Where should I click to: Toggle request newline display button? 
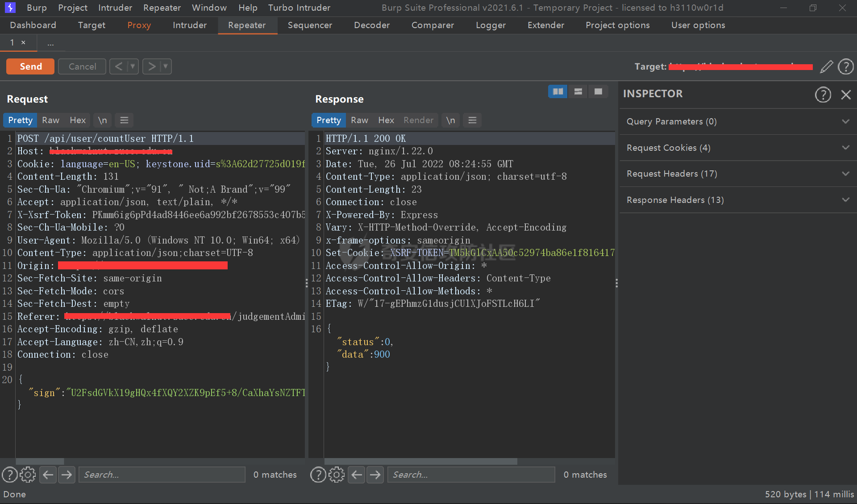click(x=102, y=120)
